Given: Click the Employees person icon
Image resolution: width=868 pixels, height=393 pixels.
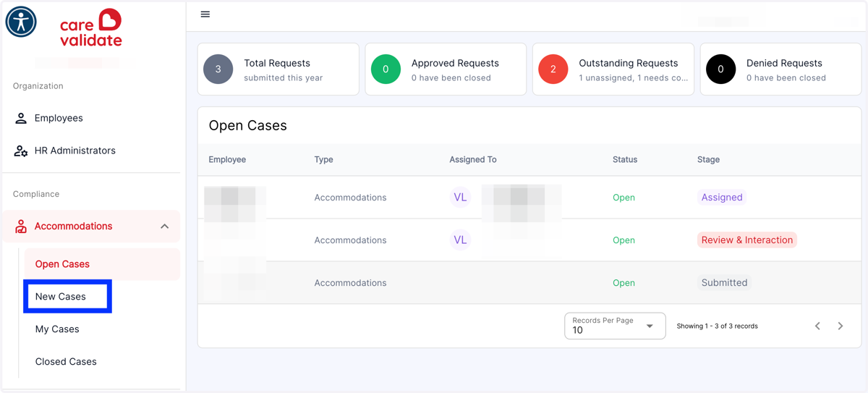Looking at the screenshot, I should [x=21, y=118].
